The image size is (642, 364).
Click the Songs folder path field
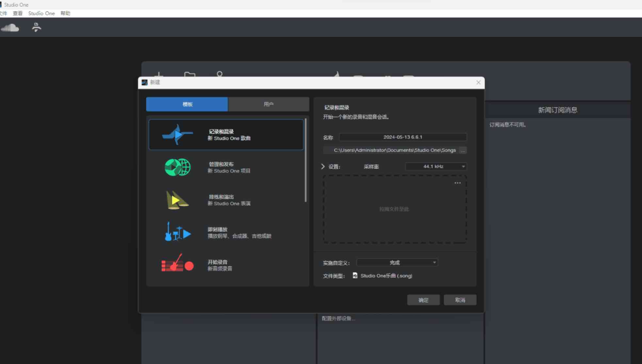click(391, 150)
